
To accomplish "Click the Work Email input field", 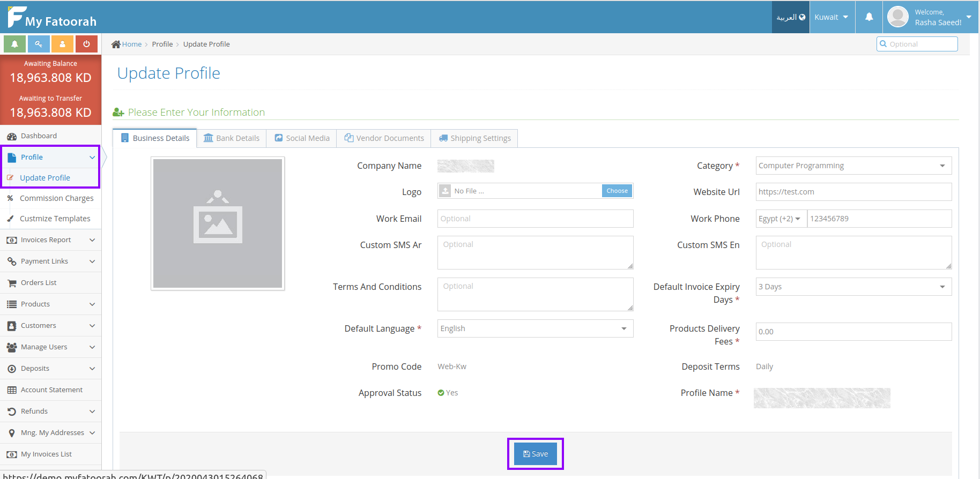I will coord(535,219).
